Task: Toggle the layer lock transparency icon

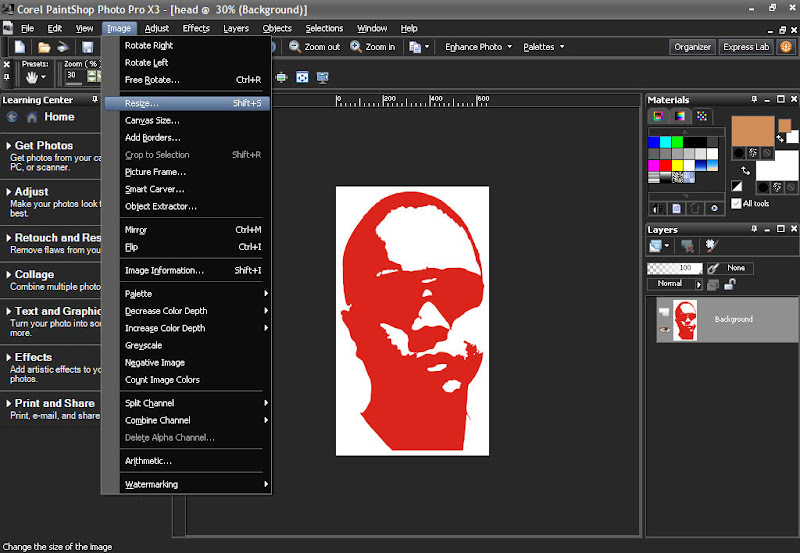Action: tap(730, 284)
